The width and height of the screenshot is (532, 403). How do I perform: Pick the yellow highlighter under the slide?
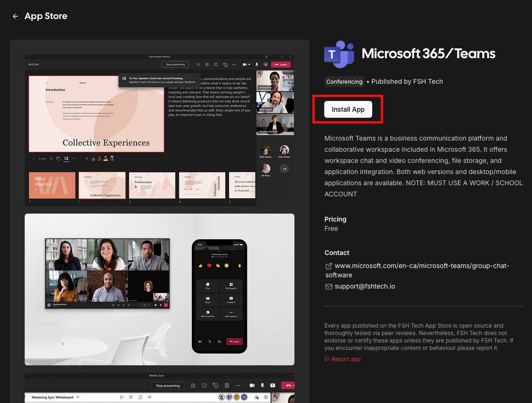point(106,159)
